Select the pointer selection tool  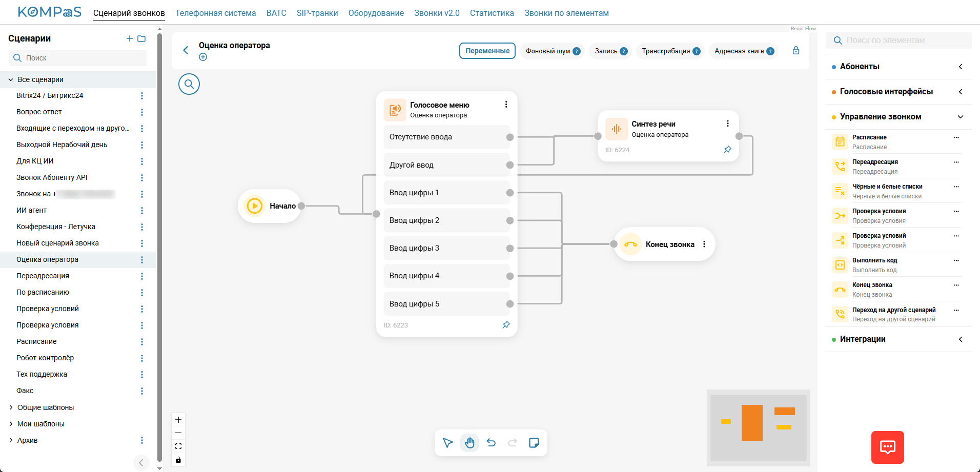coord(448,443)
